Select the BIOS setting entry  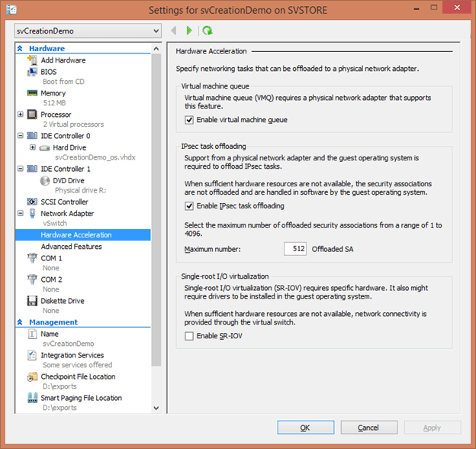(x=49, y=72)
